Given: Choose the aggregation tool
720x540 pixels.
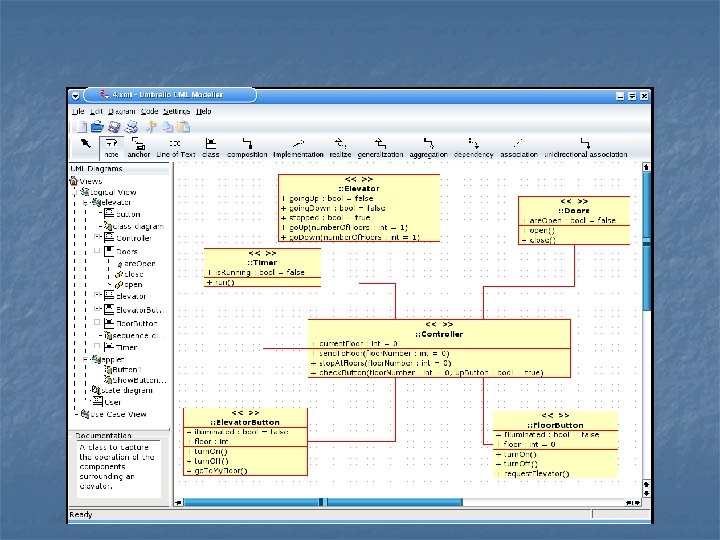Looking at the screenshot, I should [428, 144].
